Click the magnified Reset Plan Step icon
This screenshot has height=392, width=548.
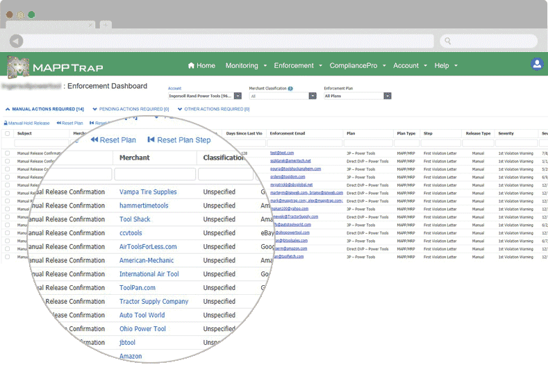coord(151,140)
